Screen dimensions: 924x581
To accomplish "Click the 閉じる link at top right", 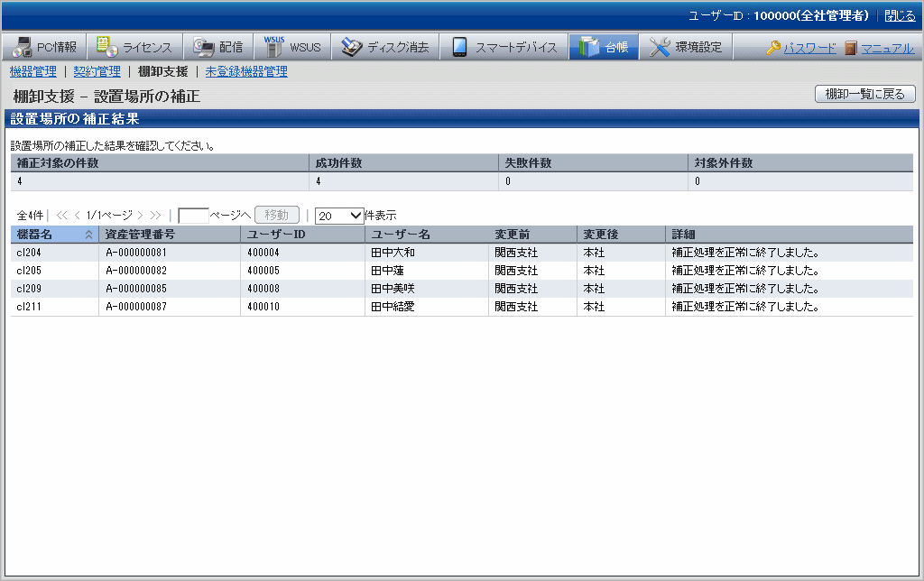I will coord(899,16).
